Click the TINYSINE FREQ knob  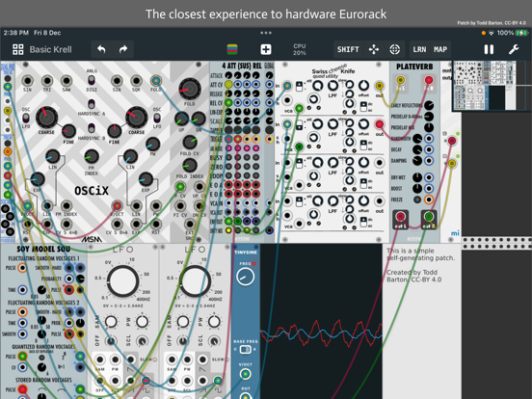point(245,277)
